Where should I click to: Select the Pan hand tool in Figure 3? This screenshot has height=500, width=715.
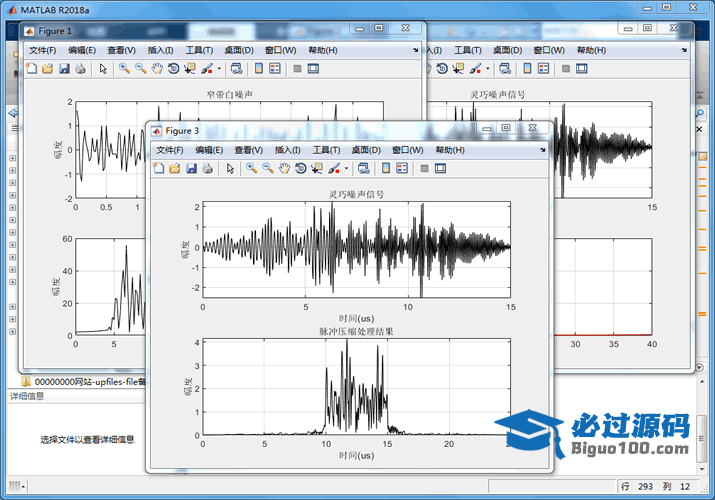point(284,169)
